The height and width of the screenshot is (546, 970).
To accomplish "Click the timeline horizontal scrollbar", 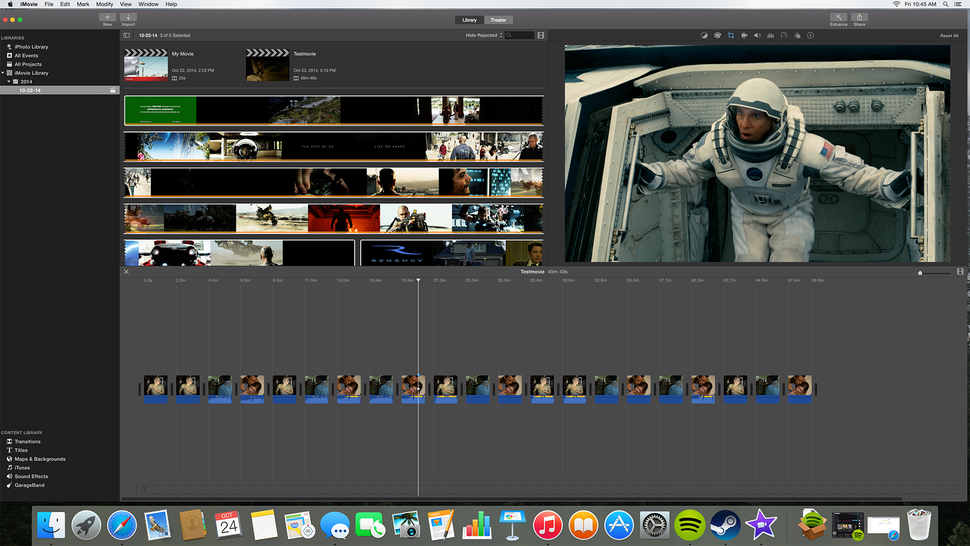I will coord(513,498).
